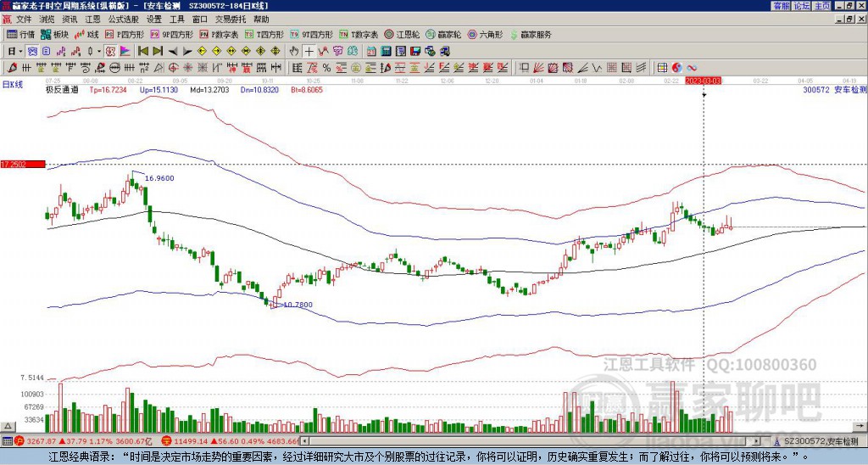This screenshot has height=465, width=868.
Task: Open the P数字表 tool
Action: tap(220, 34)
